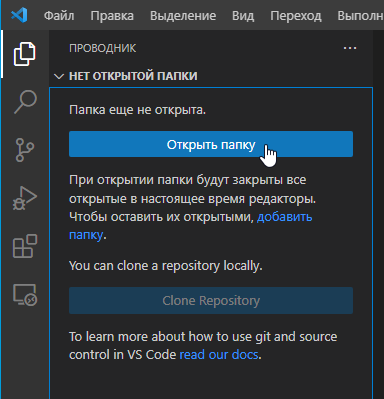Open the Explorer view in activity bar
384x399 pixels.
pyautogui.click(x=25, y=54)
